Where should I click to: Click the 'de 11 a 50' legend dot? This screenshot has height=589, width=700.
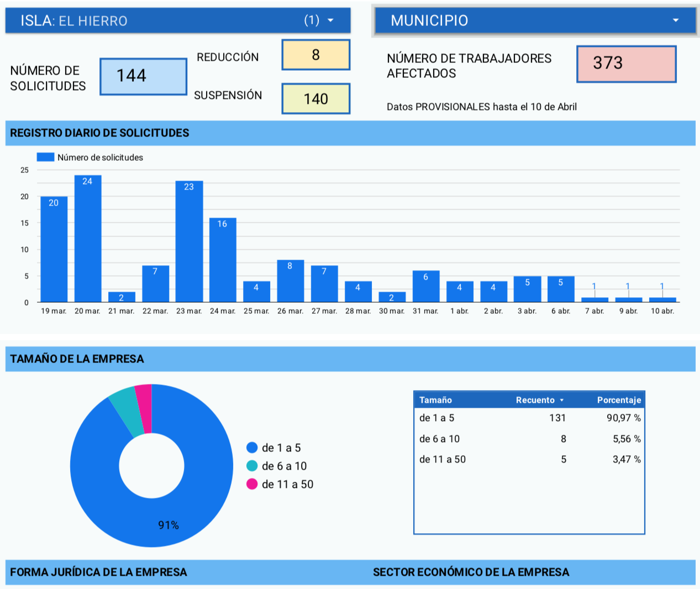pyautogui.click(x=252, y=484)
